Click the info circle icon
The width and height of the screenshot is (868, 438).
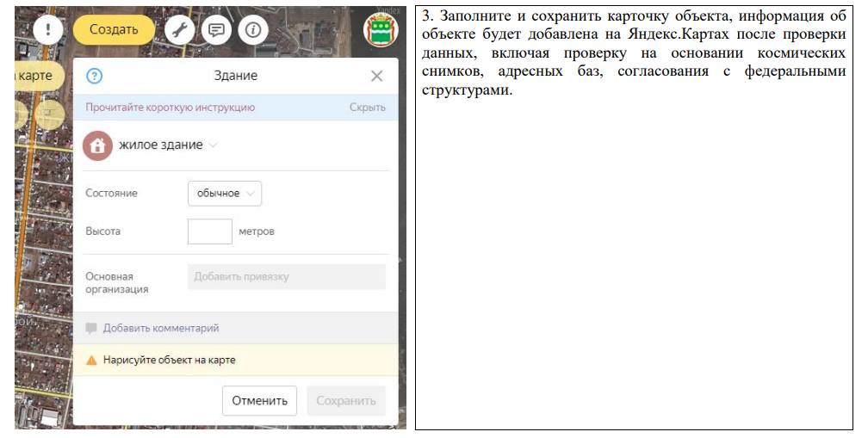[253, 29]
